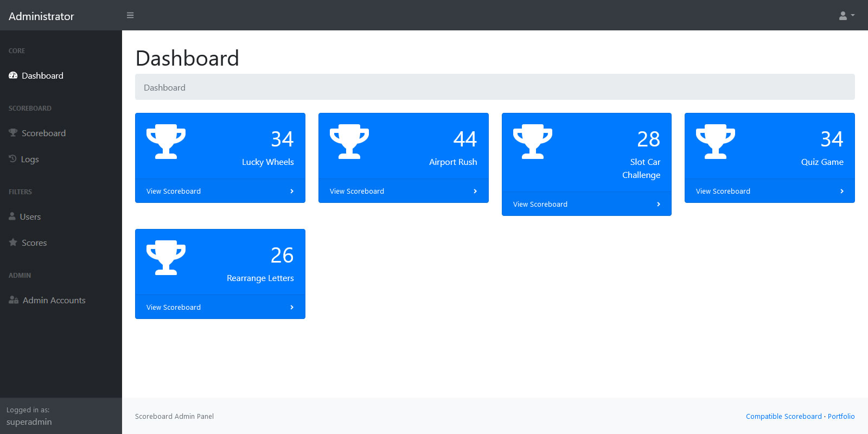
Task: Click the history icon beside Logs
Action: [12, 159]
